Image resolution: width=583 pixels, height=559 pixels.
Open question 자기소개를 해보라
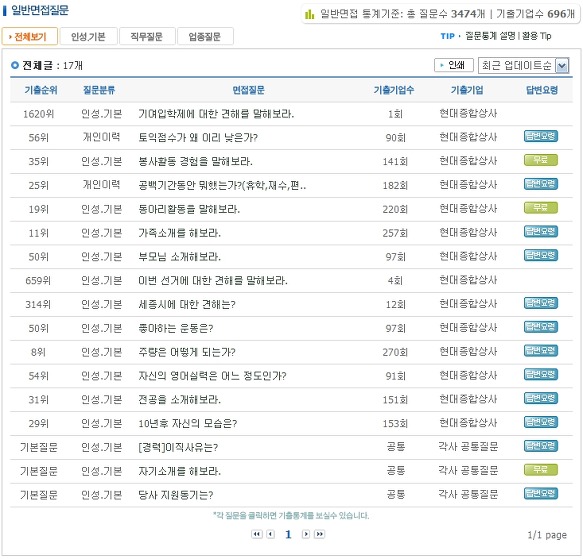[179, 471]
